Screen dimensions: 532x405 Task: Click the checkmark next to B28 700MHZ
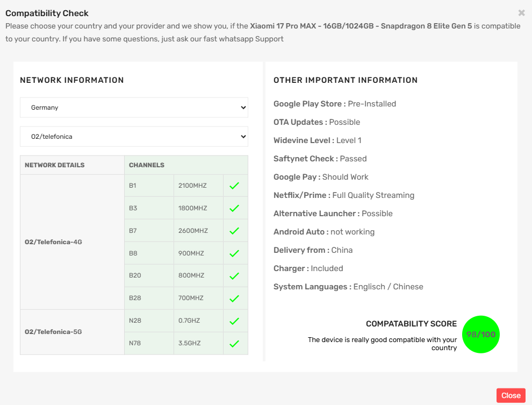pos(234,299)
